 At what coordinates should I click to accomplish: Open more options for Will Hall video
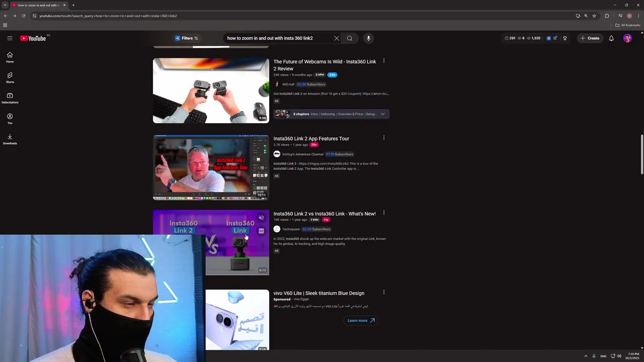coord(384,61)
